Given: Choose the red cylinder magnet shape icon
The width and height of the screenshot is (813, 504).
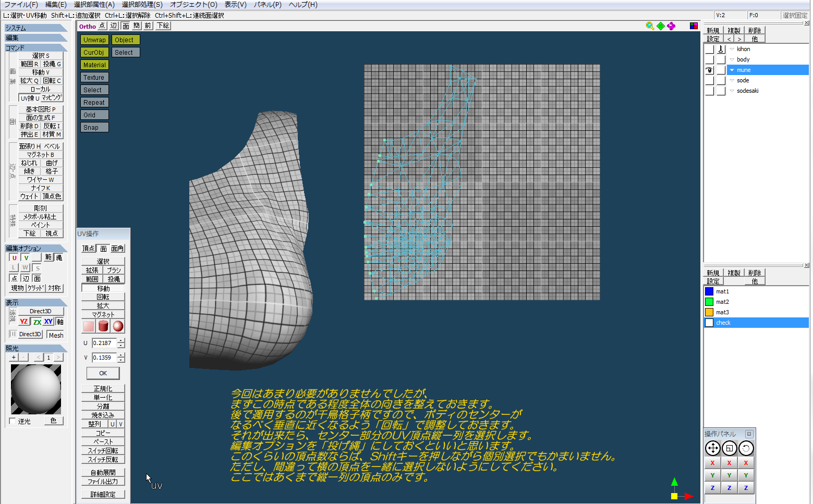Looking at the screenshot, I should [103, 326].
